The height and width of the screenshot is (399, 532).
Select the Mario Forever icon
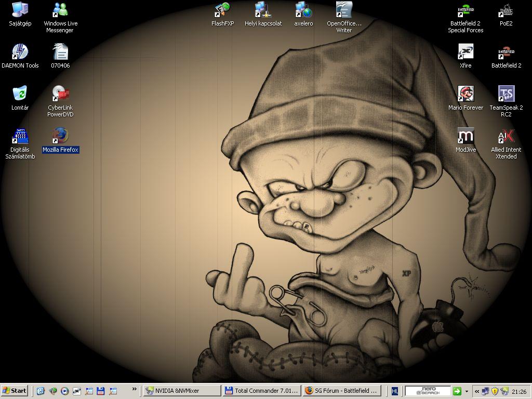click(465, 95)
